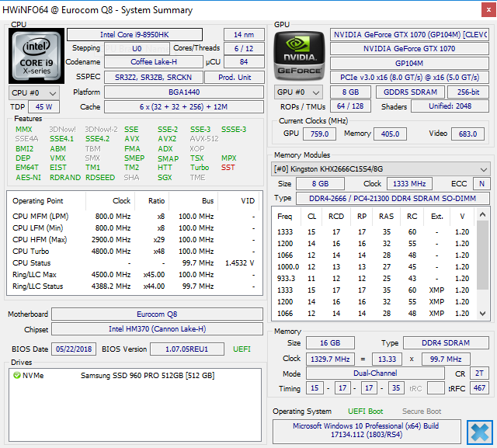Click the CR 2T value
Image resolution: width=497 pixels, height=448 pixels.
(x=480, y=373)
